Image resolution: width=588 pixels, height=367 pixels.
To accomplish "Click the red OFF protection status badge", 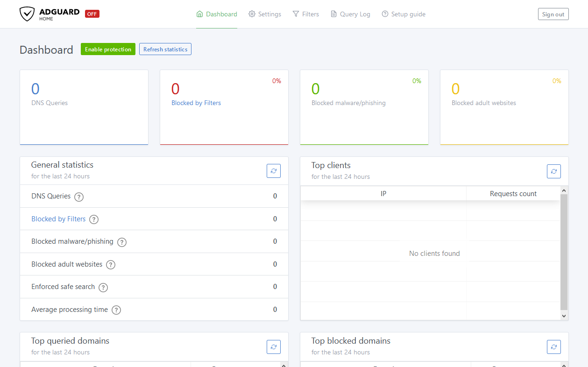I will pos(92,14).
